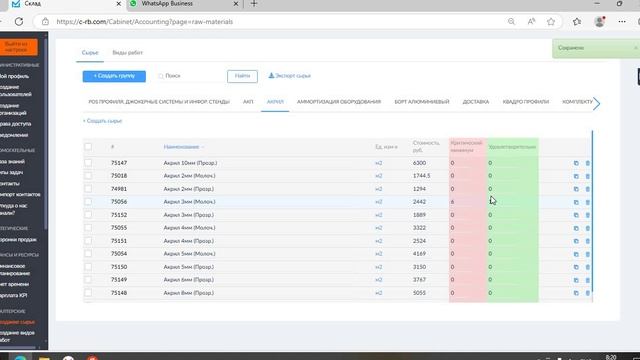Click the name Акрил 10мм (Прозр.)

point(190,163)
